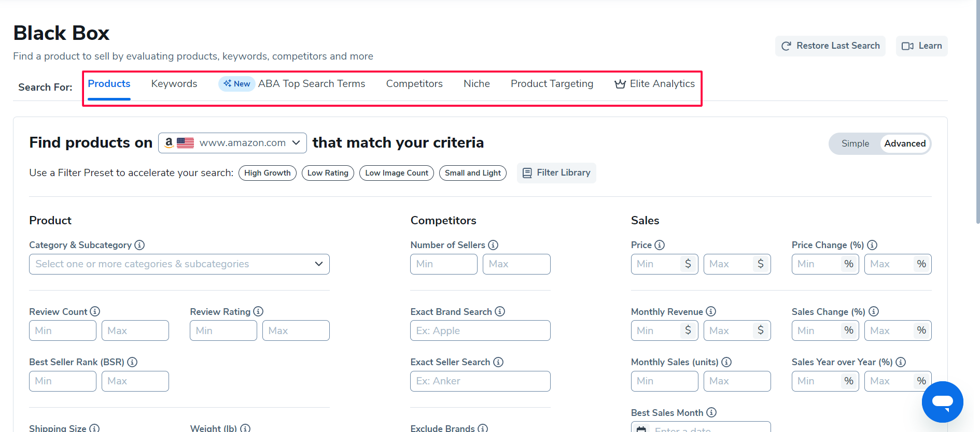Click info icon beside Category & Subcategory

pyautogui.click(x=139, y=245)
